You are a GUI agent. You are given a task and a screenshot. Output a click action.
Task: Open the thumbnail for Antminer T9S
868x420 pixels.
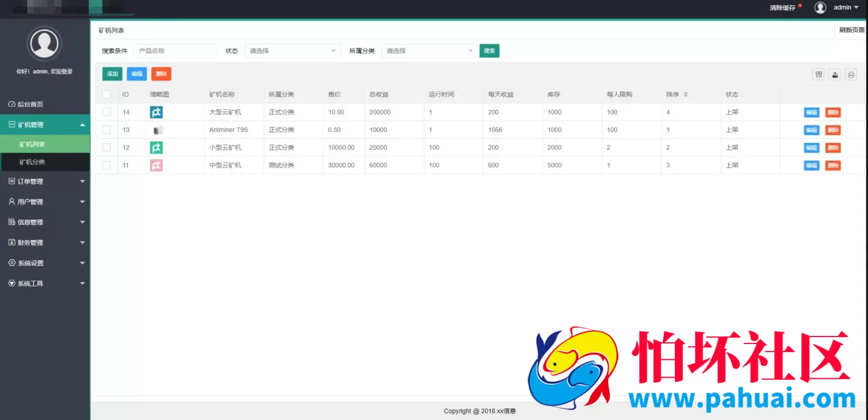click(157, 130)
